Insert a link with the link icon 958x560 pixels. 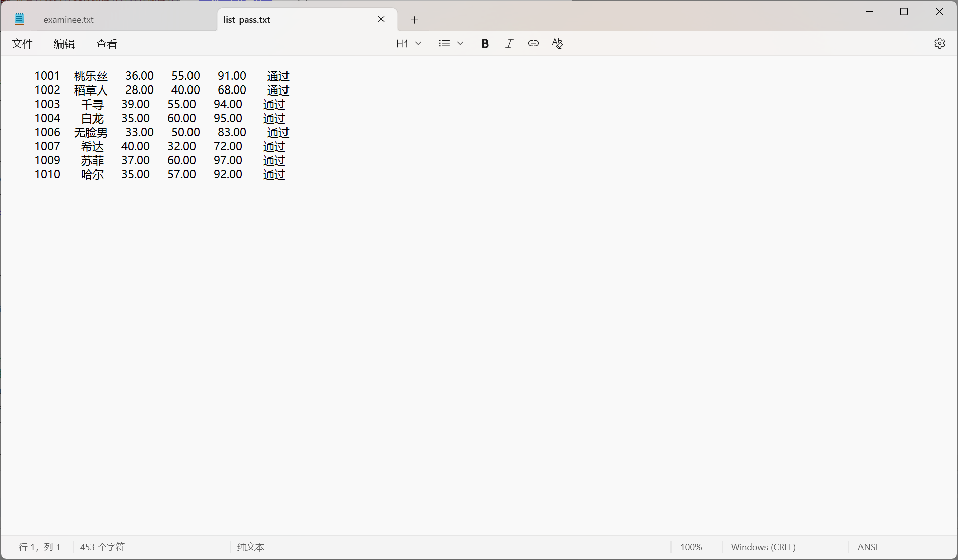533,44
